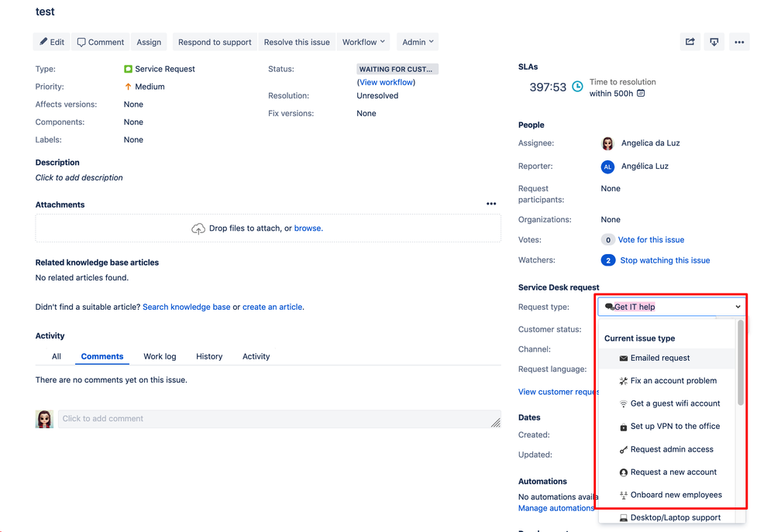
Task: Click the green Service Request type icon
Action: 129,69
